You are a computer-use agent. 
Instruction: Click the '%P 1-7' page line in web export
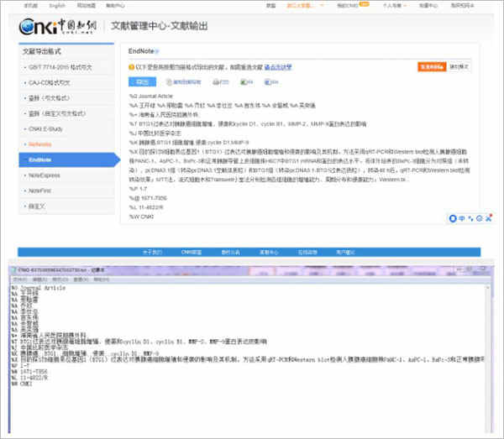(x=138, y=189)
